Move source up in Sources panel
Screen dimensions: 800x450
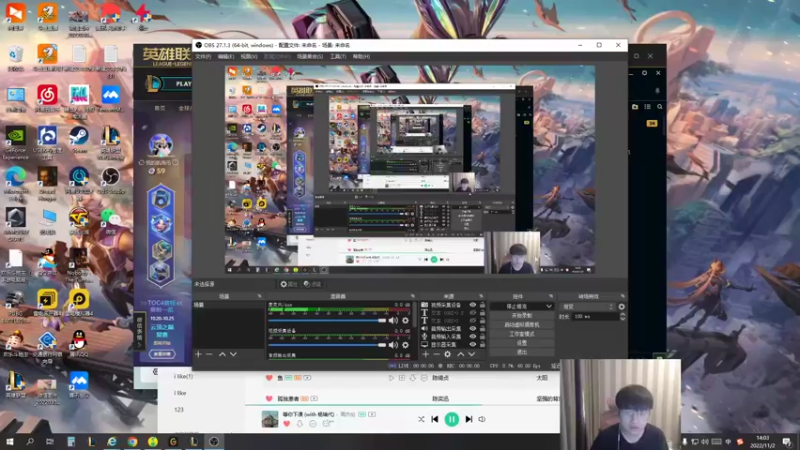tap(460, 354)
